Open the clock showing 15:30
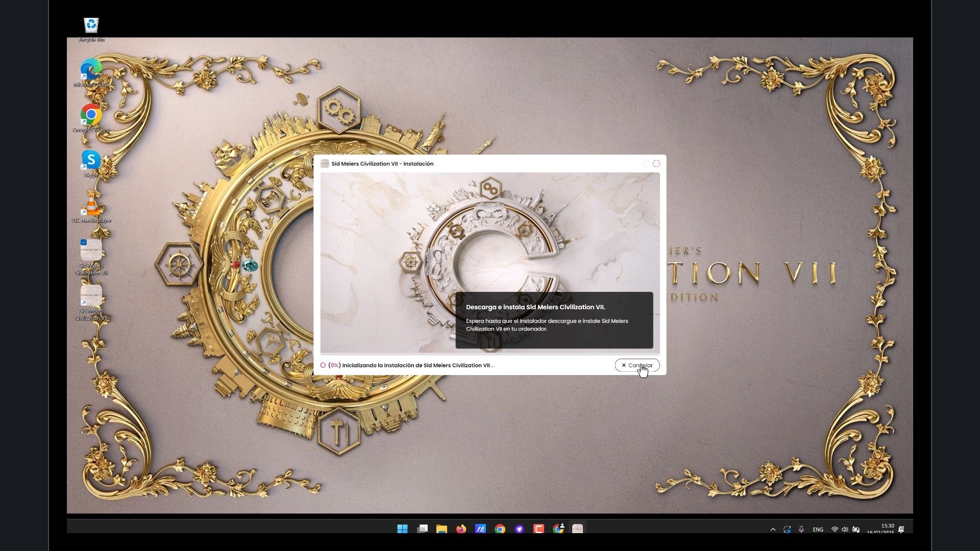Screen dimensions: 980x551 click(880, 529)
